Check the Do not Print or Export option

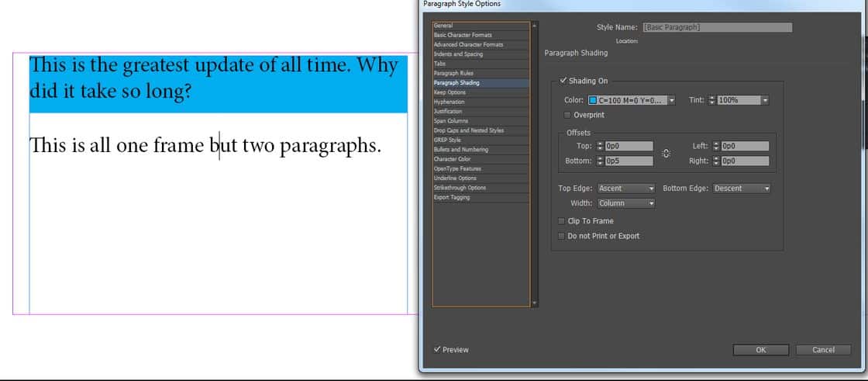pyautogui.click(x=562, y=236)
